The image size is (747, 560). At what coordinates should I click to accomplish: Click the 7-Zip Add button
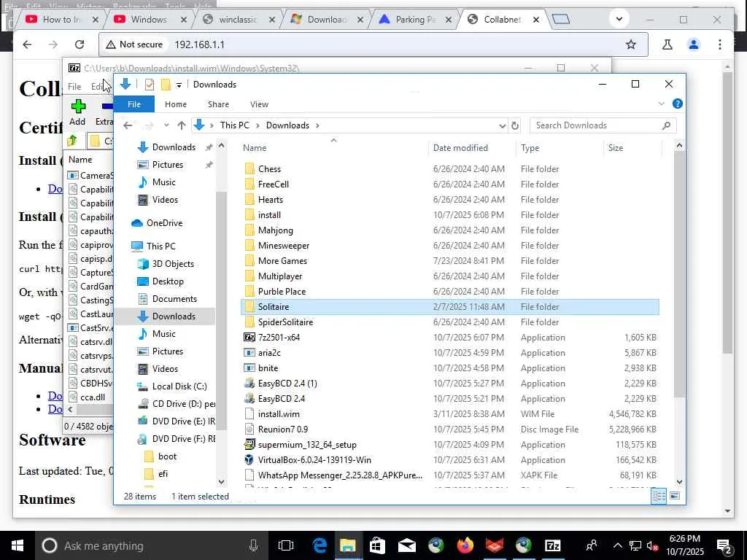pyautogui.click(x=77, y=112)
